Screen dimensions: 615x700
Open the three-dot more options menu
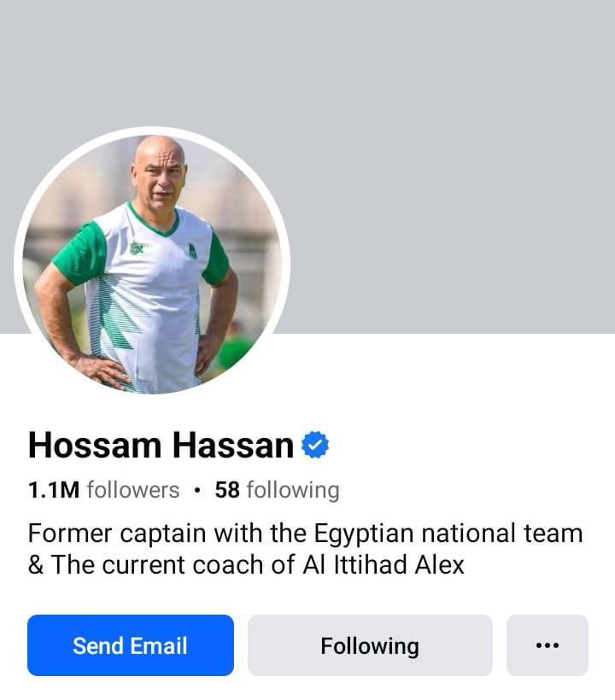point(548,645)
